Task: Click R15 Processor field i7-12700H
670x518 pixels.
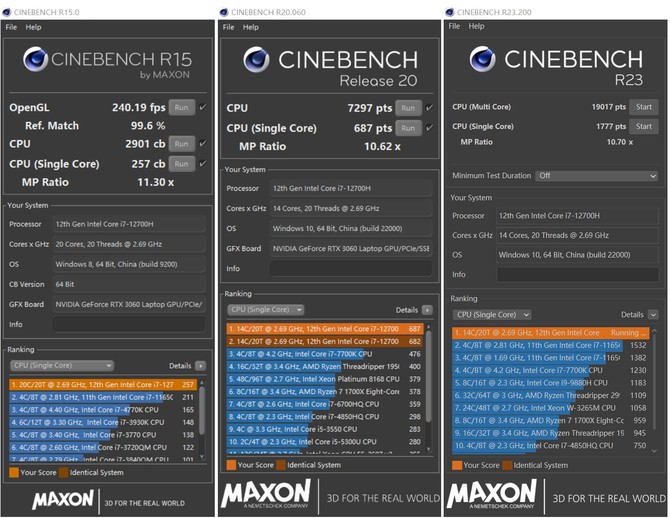Action: [x=129, y=224]
